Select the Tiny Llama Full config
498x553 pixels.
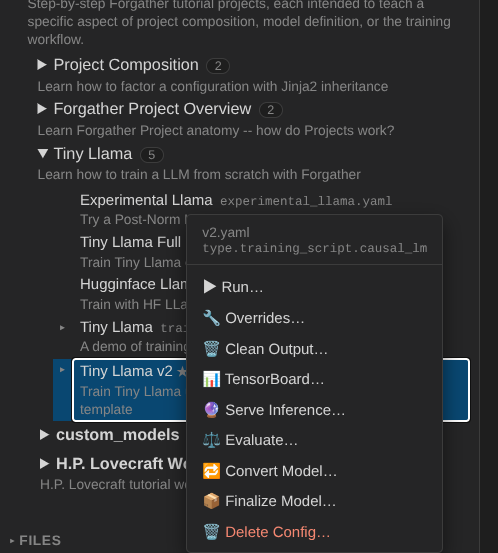tap(130, 242)
